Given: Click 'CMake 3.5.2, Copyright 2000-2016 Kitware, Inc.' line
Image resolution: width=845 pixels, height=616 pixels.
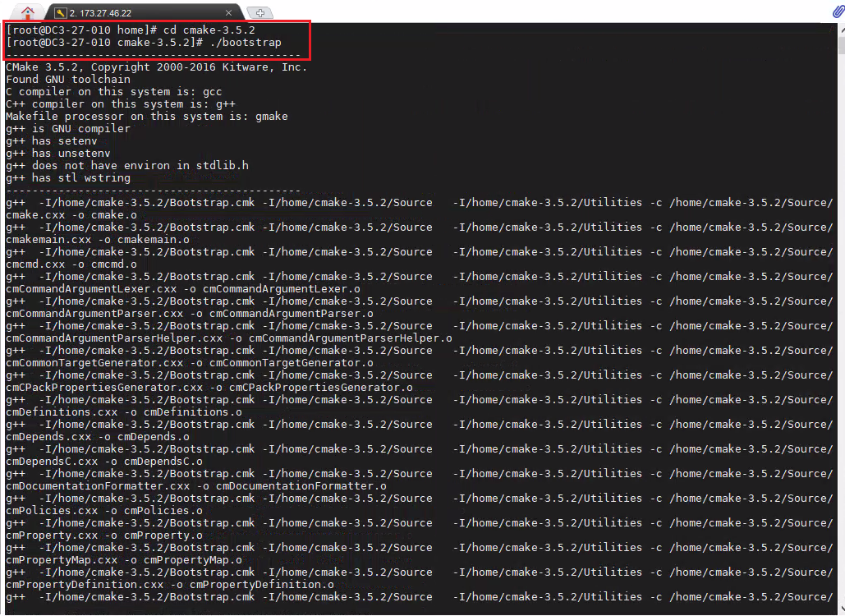Looking at the screenshot, I should (x=156, y=67).
